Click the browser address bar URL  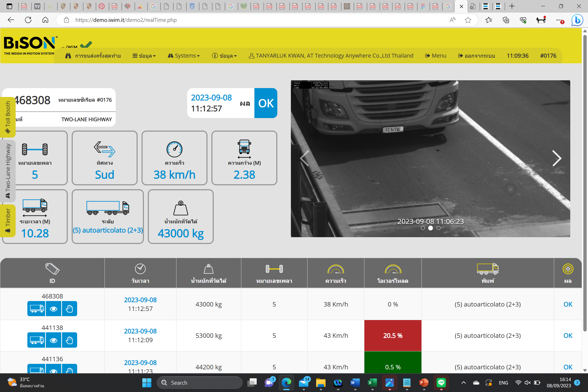tap(126, 20)
